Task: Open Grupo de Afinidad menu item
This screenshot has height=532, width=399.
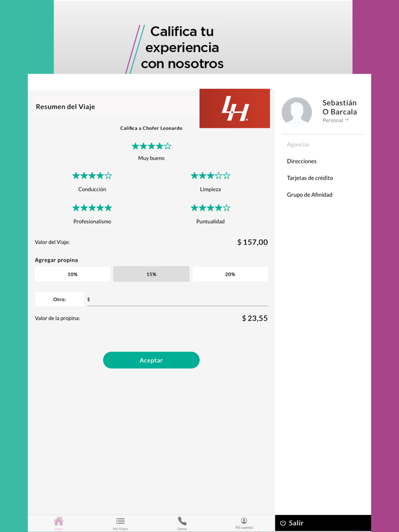Action: pyautogui.click(x=310, y=195)
